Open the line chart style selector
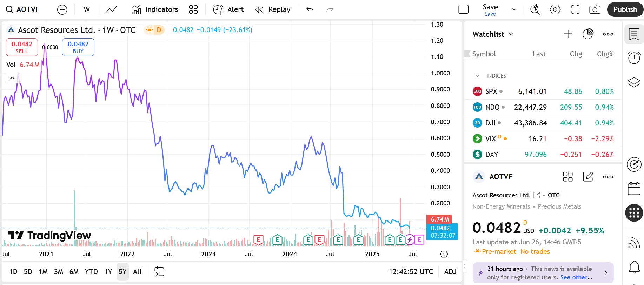This screenshot has width=644, height=285. click(111, 9)
